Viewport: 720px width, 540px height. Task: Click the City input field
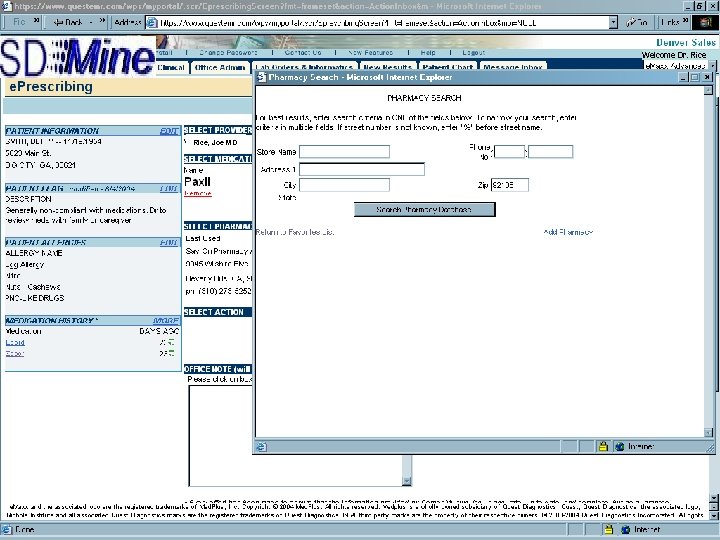coord(344,185)
